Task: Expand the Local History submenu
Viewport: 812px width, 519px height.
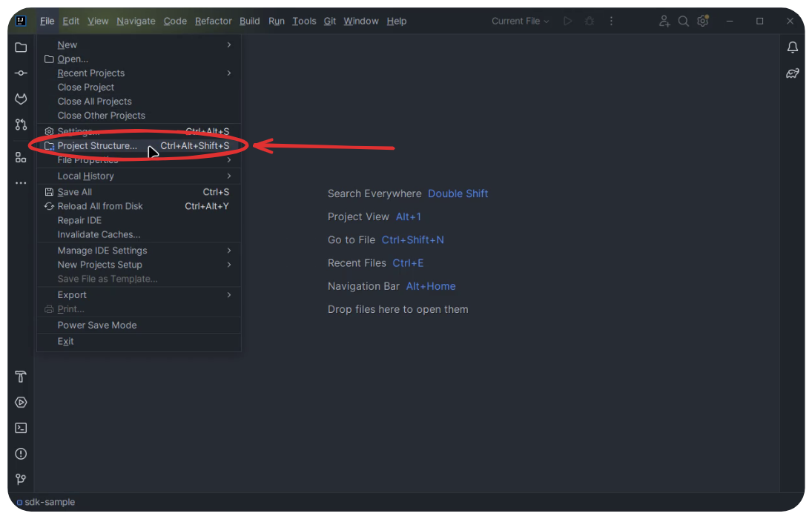Action: (x=139, y=176)
